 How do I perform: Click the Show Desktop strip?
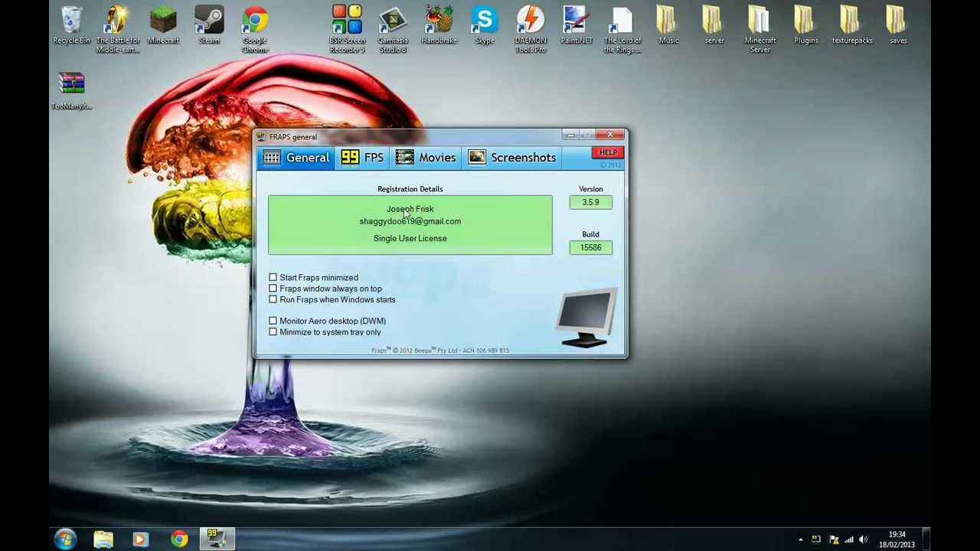[x=926, y=540]
